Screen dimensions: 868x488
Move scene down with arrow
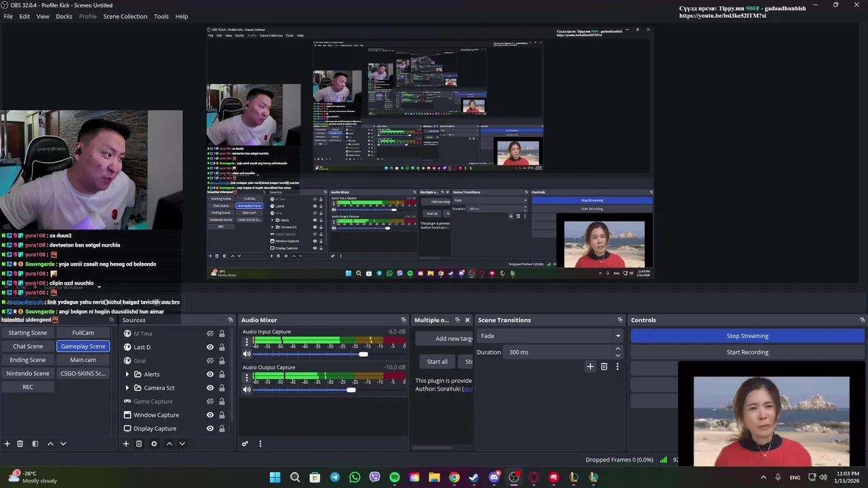click(63, 443)
